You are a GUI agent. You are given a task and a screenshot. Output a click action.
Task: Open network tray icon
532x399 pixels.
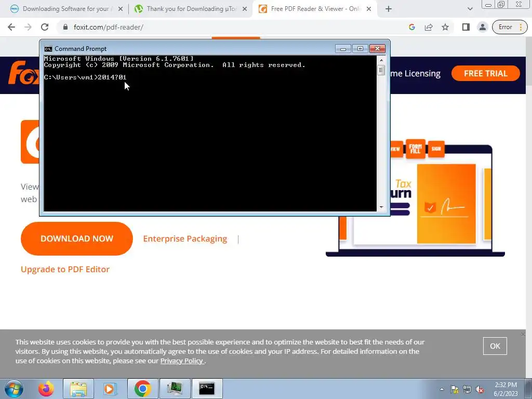467,389
